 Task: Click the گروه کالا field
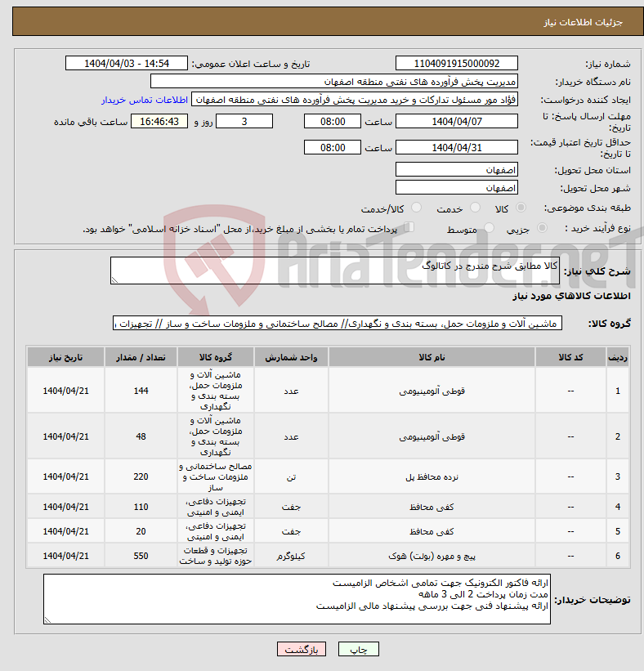pos(338,324)
